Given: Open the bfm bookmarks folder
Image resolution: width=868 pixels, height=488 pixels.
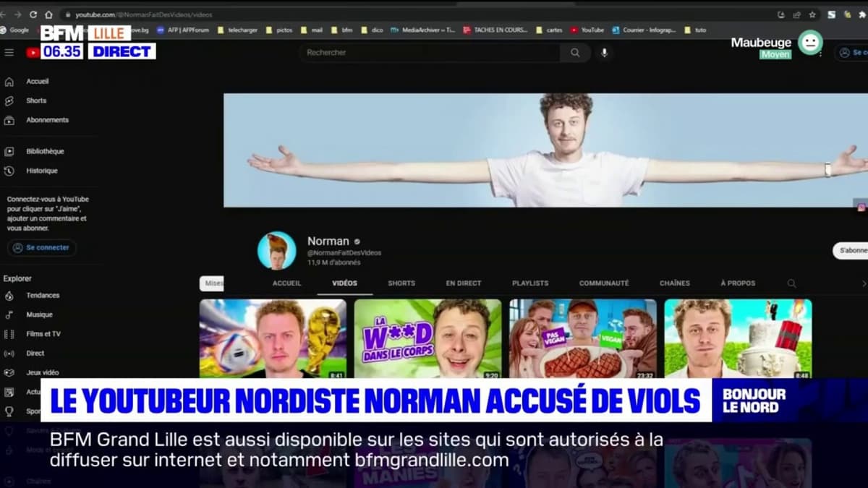Looking at the screenshot, I should [342, 30].
